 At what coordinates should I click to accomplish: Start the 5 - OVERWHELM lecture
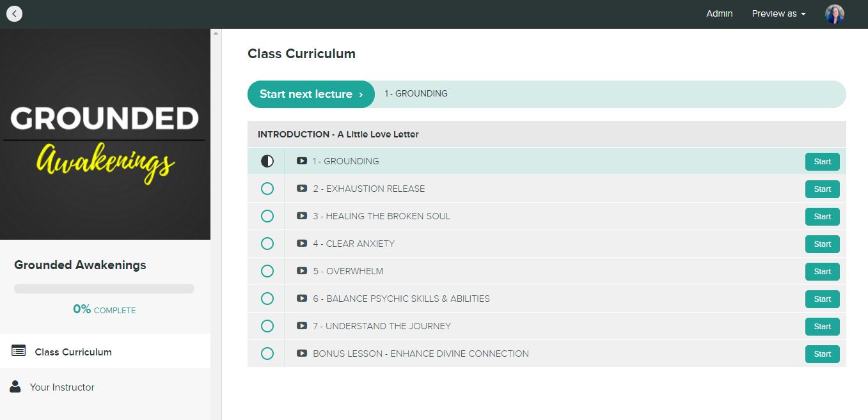coord(822,272)
